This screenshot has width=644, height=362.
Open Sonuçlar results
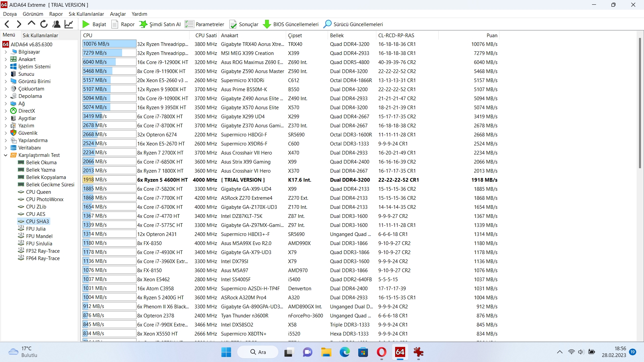pos(244,24)
